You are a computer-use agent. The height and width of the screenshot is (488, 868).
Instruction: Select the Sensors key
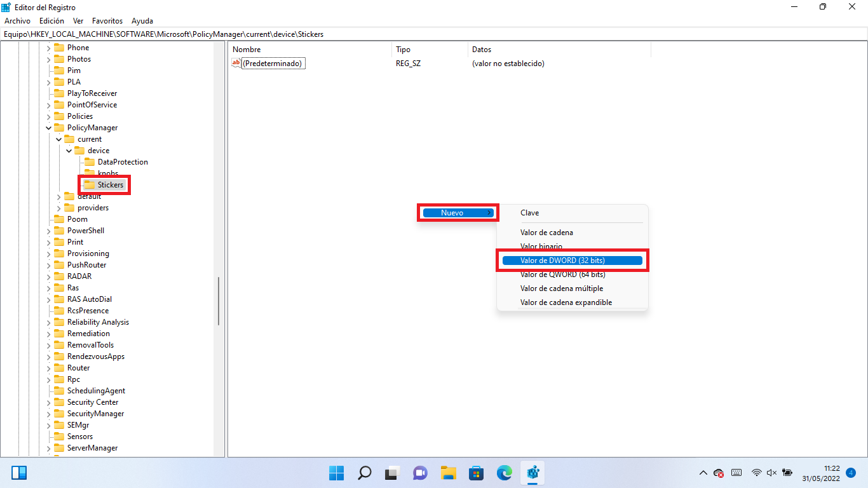80,437
